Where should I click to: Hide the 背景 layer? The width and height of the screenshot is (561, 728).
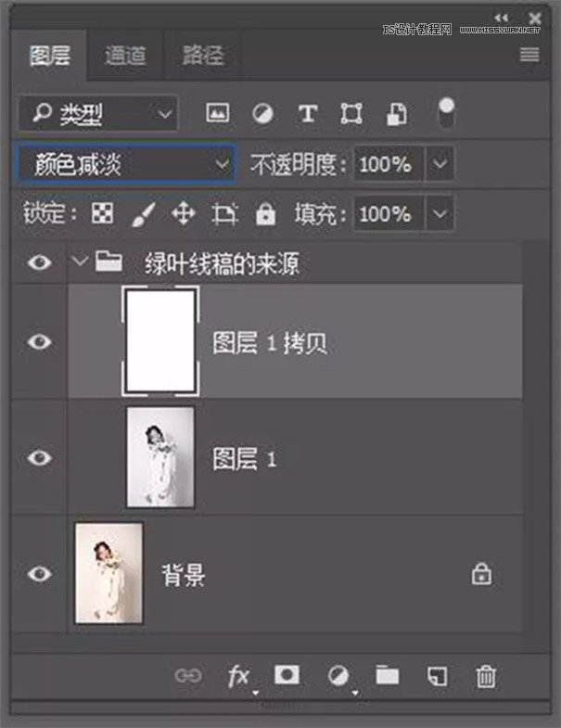[40, 574]
